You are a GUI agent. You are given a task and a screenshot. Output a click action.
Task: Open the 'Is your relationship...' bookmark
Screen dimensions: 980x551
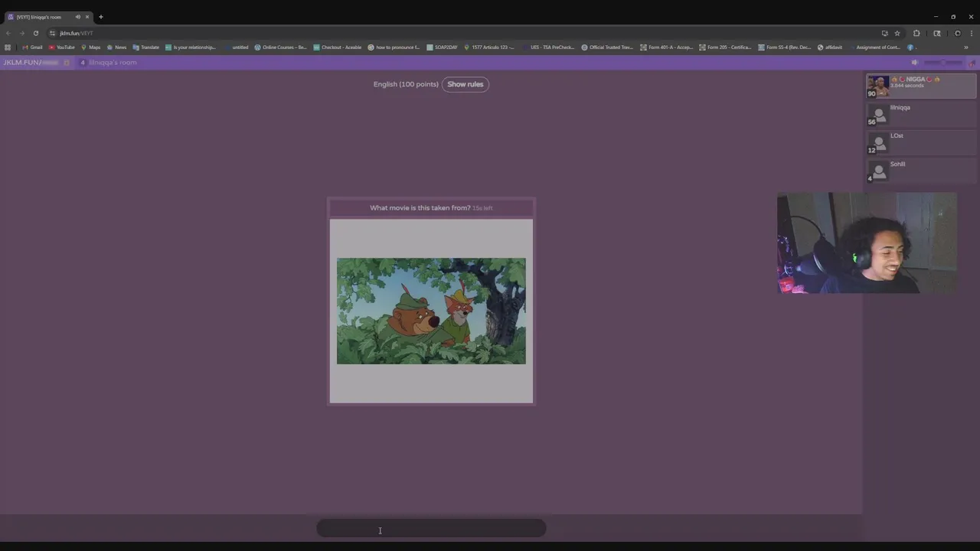[191, 47]
